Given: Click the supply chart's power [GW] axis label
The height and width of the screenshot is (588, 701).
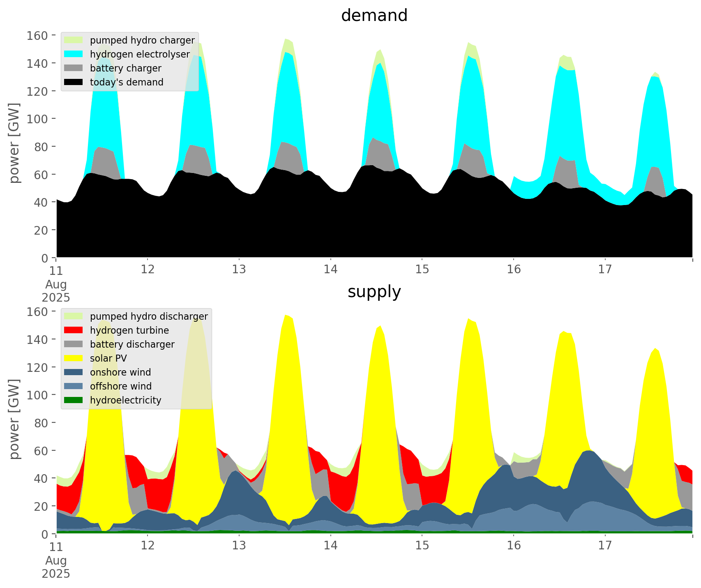Looking at the screenshot, I should pos(14,419).
